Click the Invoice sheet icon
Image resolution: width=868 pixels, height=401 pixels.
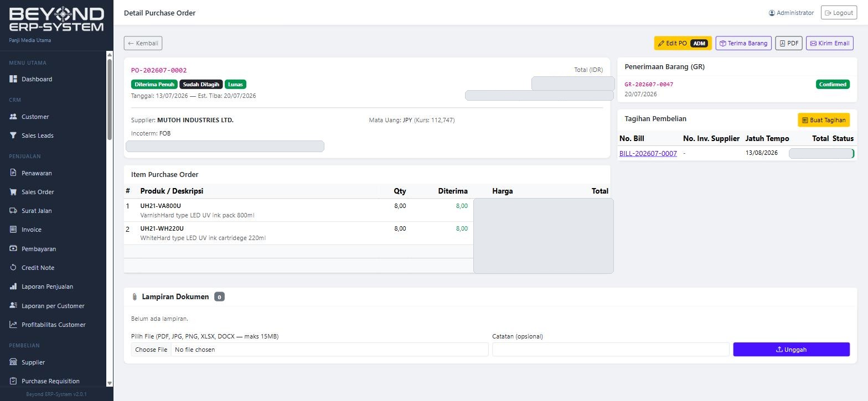tap(13, 230)
